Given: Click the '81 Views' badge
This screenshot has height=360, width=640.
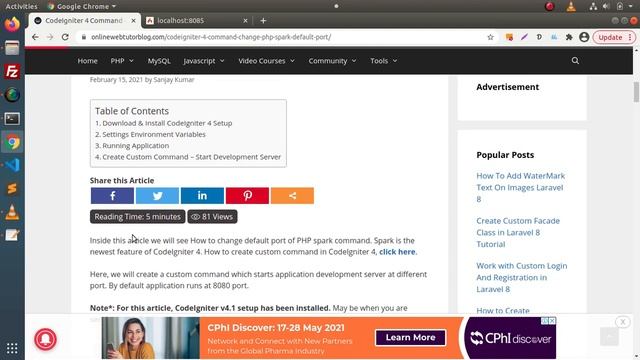Looking at the screenshot, I should point(212,217).
